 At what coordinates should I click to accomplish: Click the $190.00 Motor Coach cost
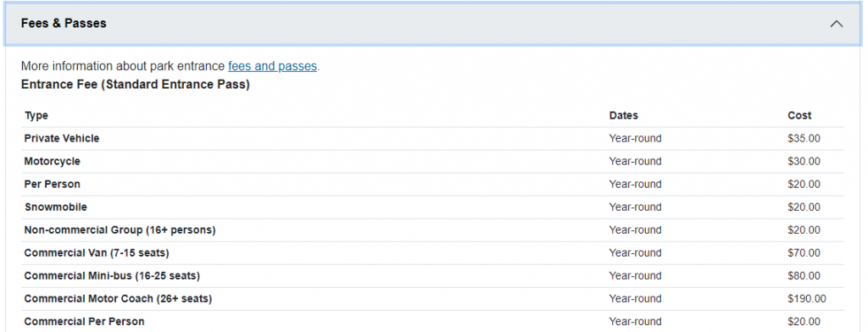tap(807, 299)
